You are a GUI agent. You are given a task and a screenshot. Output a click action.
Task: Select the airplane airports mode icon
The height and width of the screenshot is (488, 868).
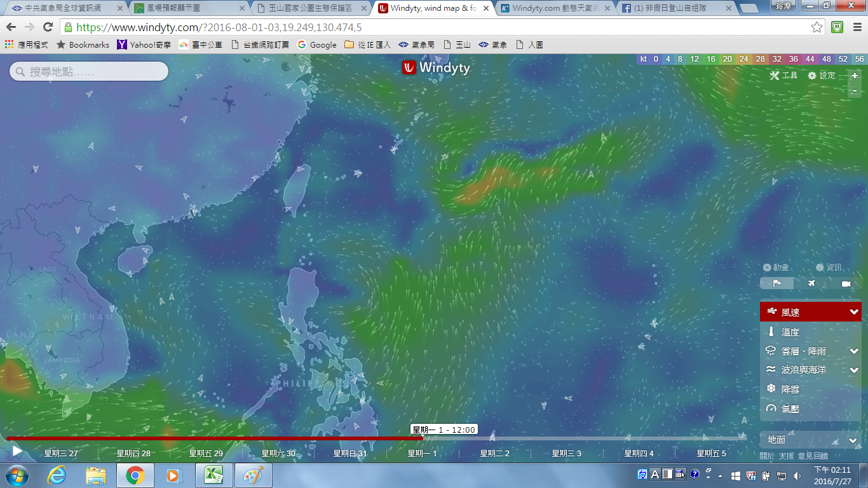(x=811, y=283)
